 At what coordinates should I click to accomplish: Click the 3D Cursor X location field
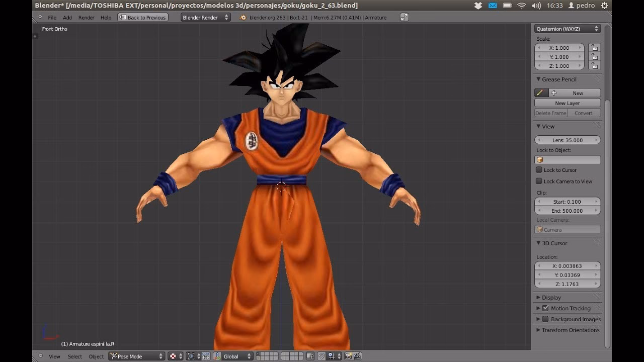(568, 266)
